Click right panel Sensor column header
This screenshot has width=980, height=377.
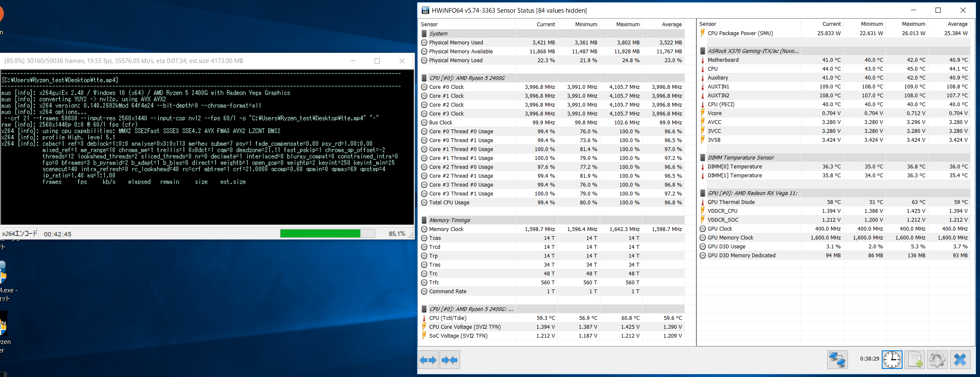pyautogui.click(x=749, y=24)
